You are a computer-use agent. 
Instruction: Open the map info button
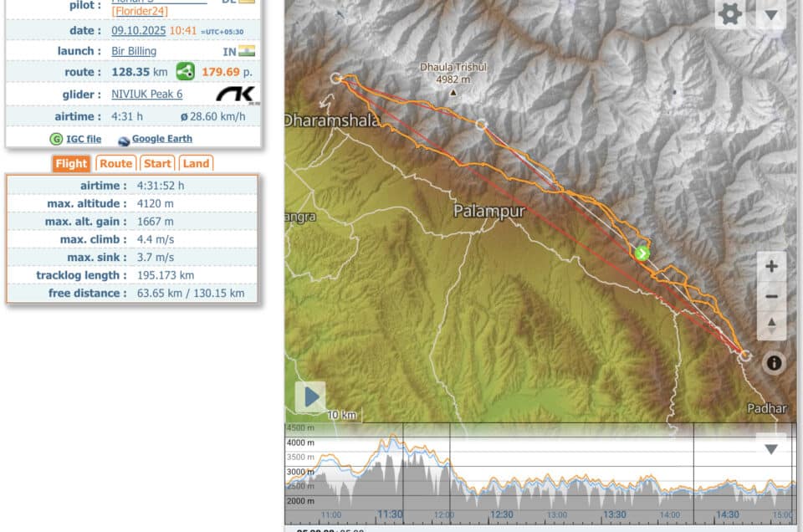(x=774, y=362)
